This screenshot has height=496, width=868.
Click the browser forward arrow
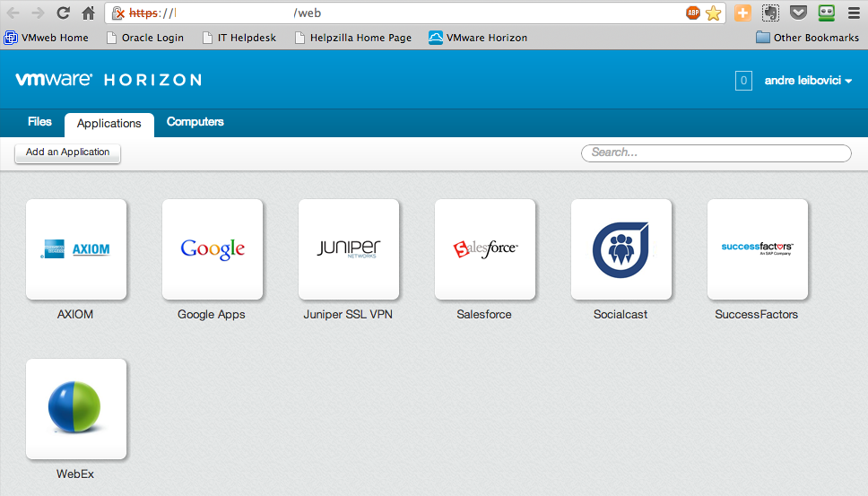click(x=39, y=13)
